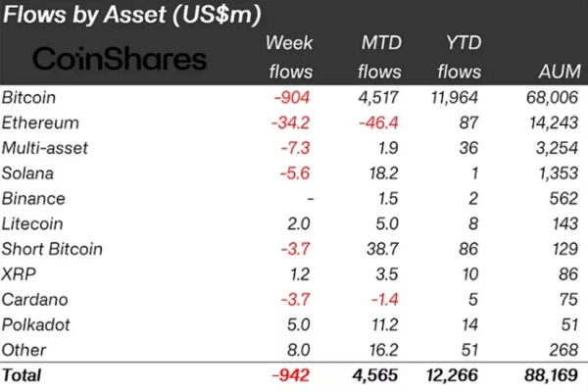
Task: Select the Ethereum row label
Action: [40, 122]
